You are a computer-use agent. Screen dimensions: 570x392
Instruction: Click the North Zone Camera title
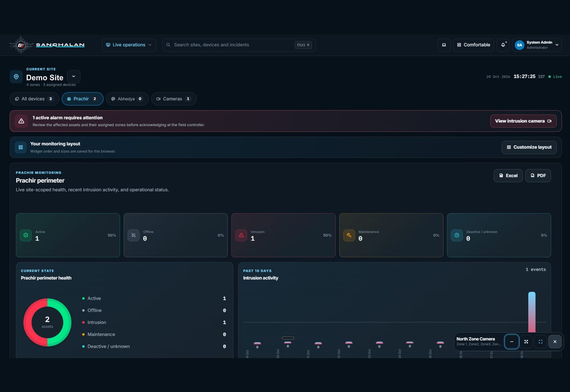pyautogui.click(x=476, y=339)
